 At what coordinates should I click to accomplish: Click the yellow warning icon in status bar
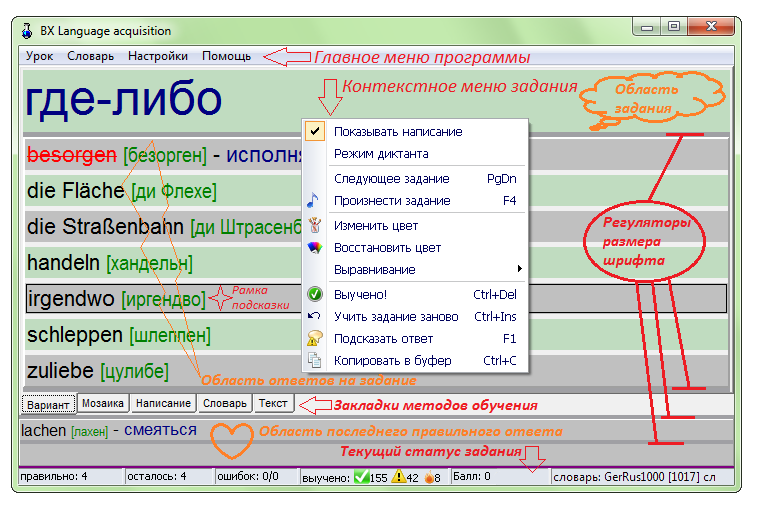(x=399, y=477)
